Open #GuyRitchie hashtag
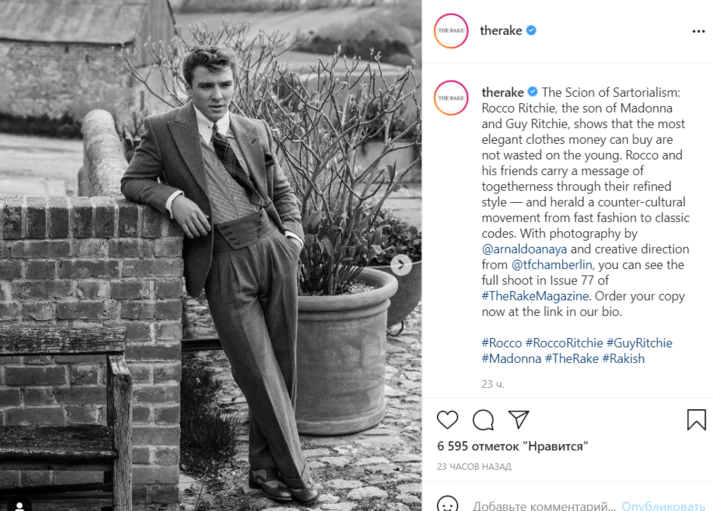The height and width of the screenshot is (511, 713). coord(643,343)
